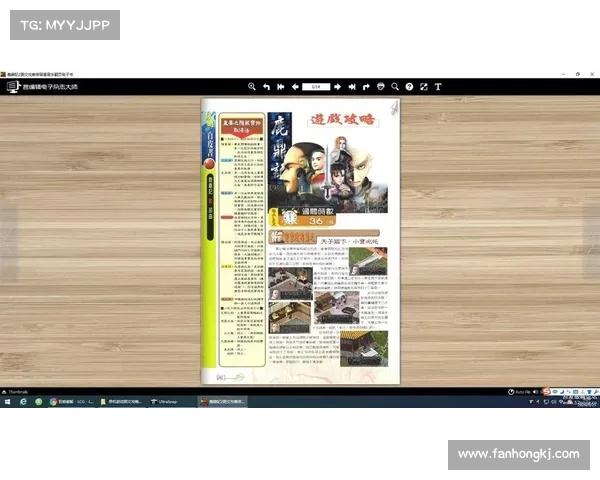Viewport: 600px width, 480px height.
Task: Print the e-book with printer icon
Action: 381,87
